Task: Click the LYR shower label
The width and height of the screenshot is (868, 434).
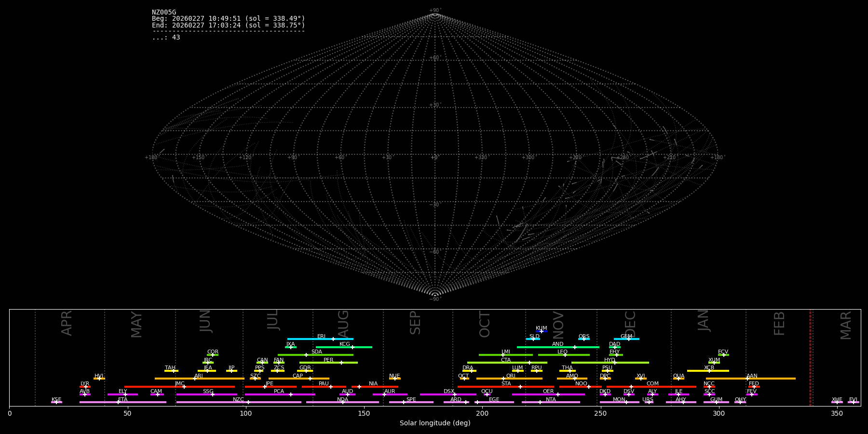Action: (85, 384)
